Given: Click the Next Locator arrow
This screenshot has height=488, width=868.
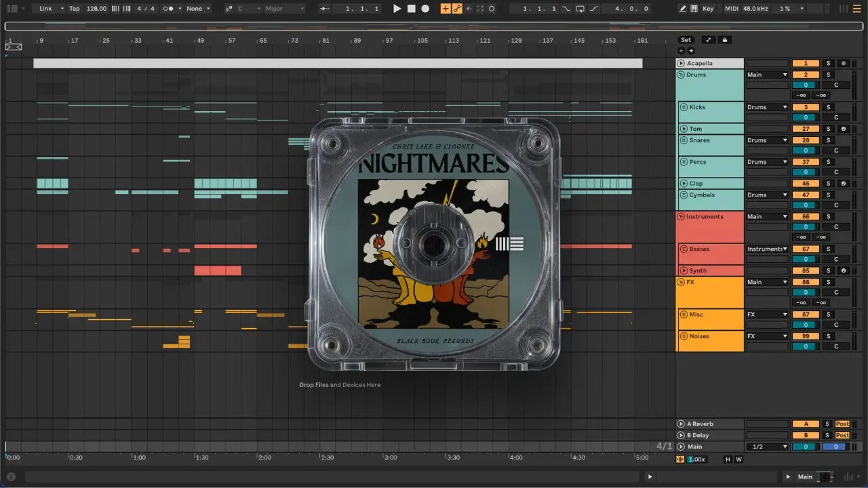Looking at the screenshot, I should pyautogui.click(x=691, y=51).
